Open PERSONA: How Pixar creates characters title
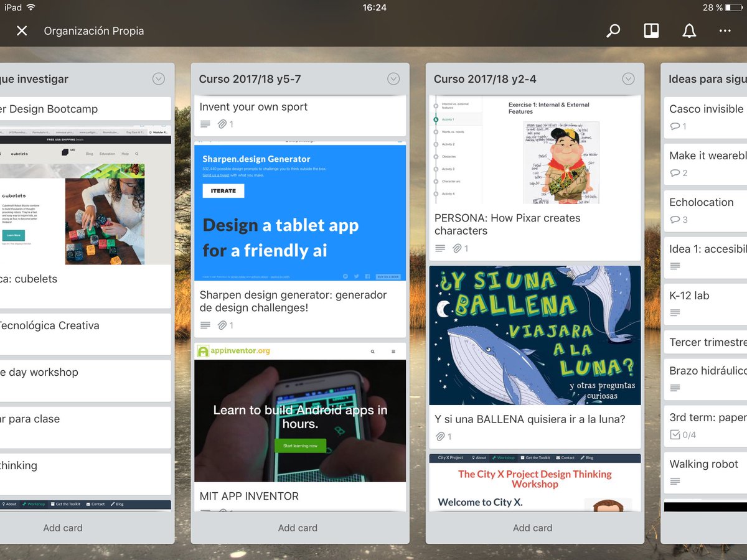This screenshot has width=747, height=560. pos(507,224)
